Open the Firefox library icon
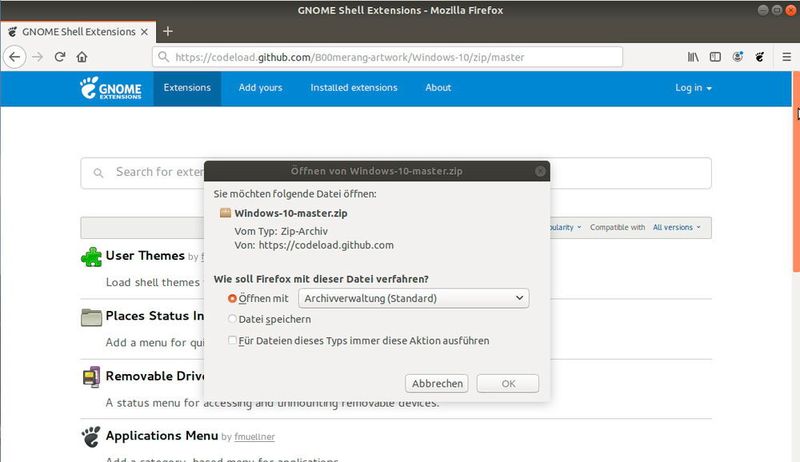 pyautogui.click(x=693, y=57)
